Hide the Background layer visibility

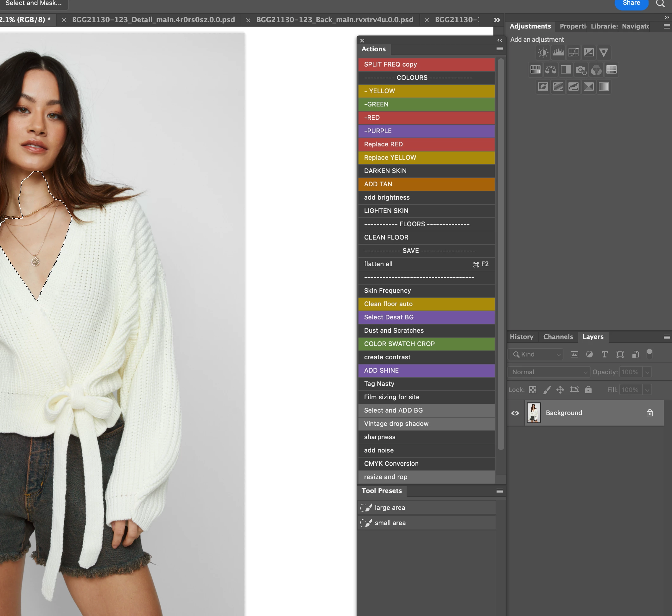tap(515, 413)
